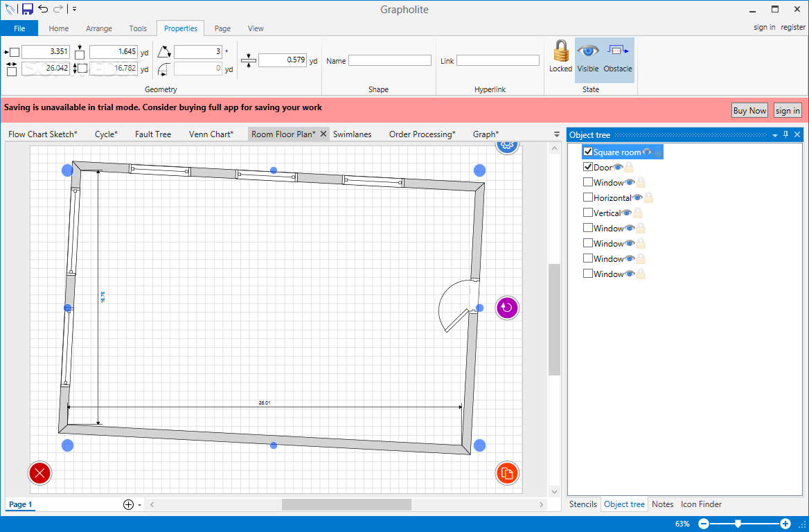Viewport: 809px width, 532px height.
Task: Open quick access toolbar customize dropdown
Action: click(x=74, y=9)
